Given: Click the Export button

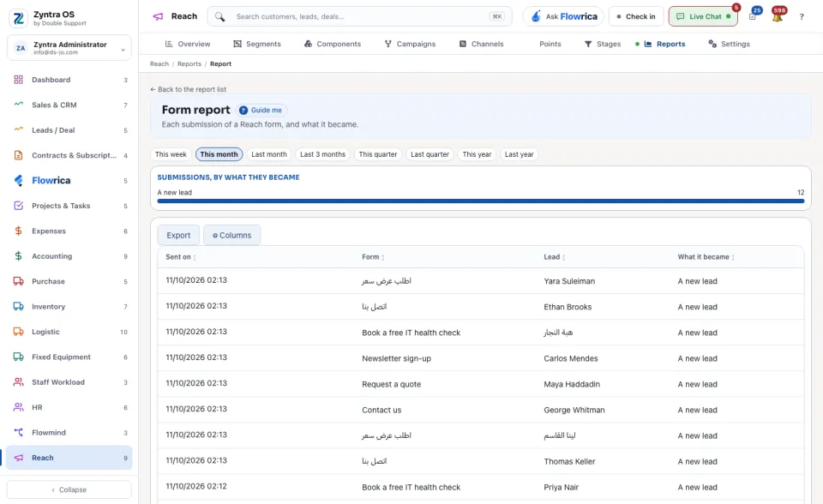Looking at the screenshot, I should (178, 235).
